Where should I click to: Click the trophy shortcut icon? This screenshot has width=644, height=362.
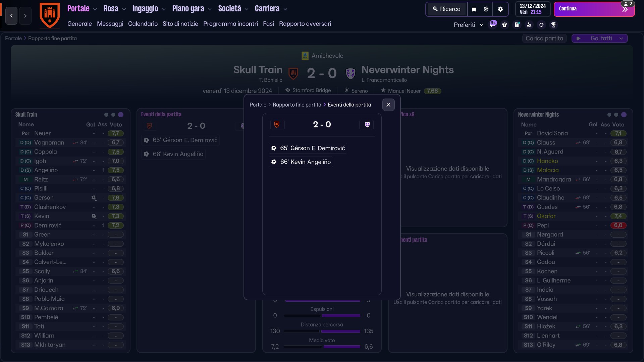click(554, 25)
